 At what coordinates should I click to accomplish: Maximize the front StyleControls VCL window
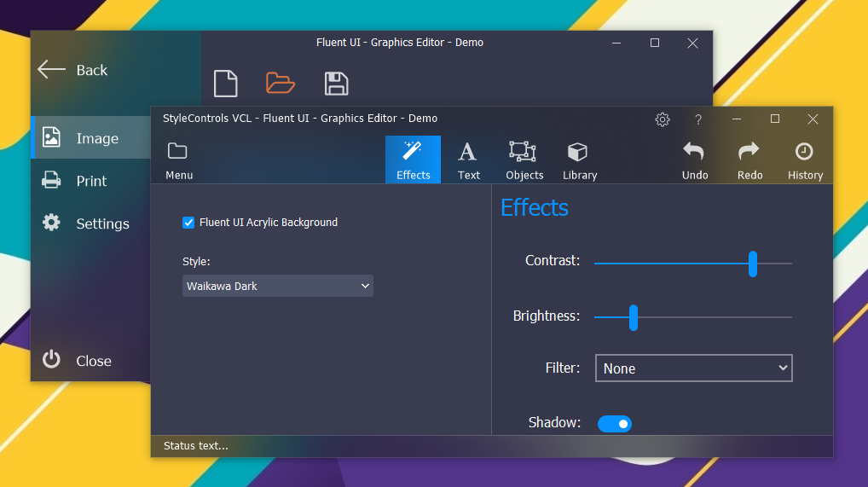point(774,119)
